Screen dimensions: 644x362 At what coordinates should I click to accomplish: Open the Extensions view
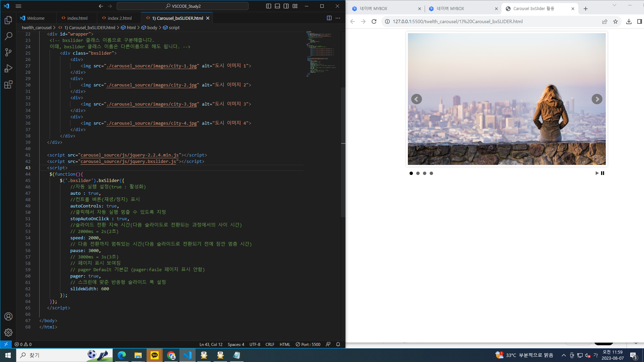[8, 84]
